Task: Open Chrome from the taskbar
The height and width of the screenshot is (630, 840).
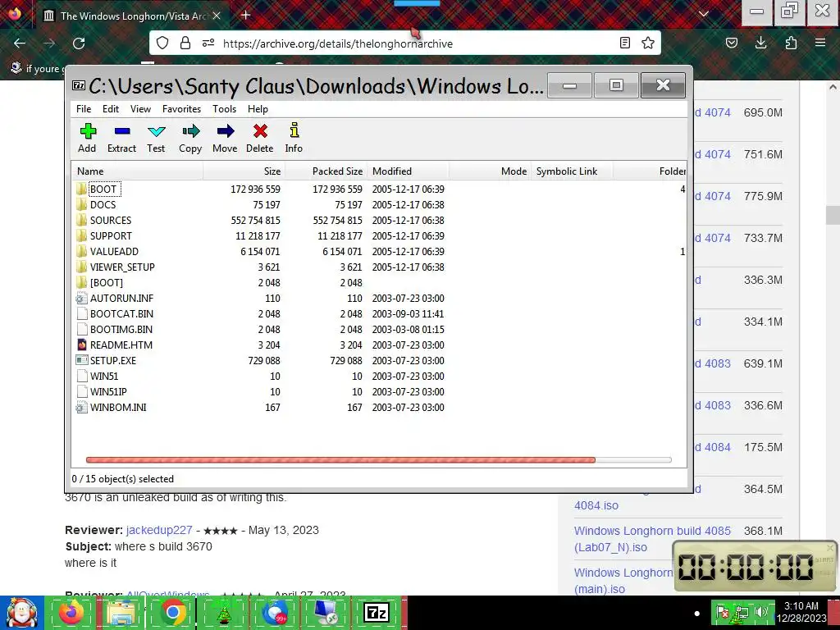Action: tap(172, 612)
